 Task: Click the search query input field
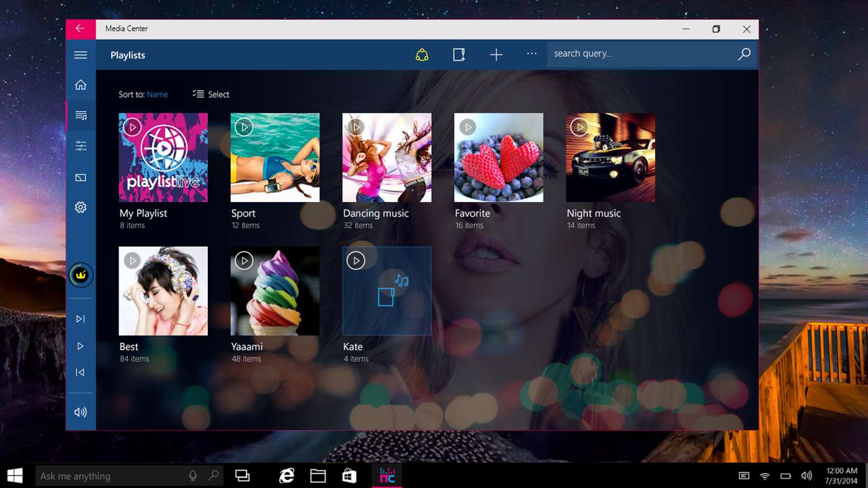[639, 54]
